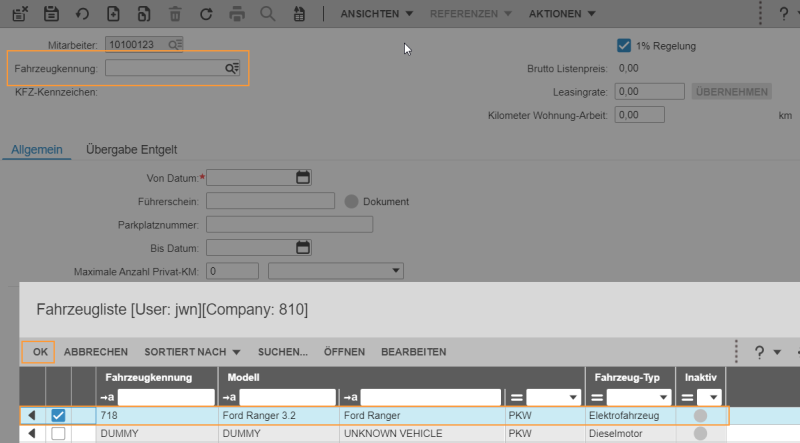Click the equals filter operator under Fahrzeug-Typ
This screenshot has height=443, width=800.
point(597,397)
